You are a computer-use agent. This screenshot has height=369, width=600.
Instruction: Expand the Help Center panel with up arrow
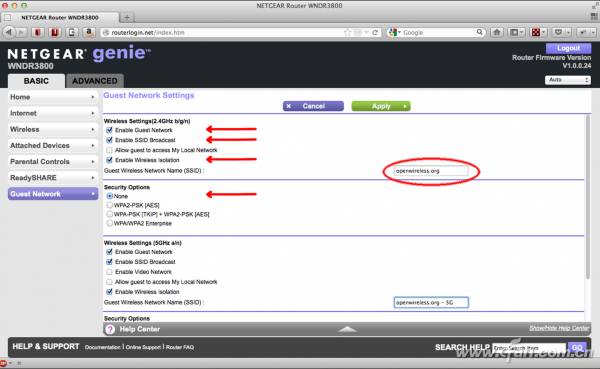click(x=347, y=329)
